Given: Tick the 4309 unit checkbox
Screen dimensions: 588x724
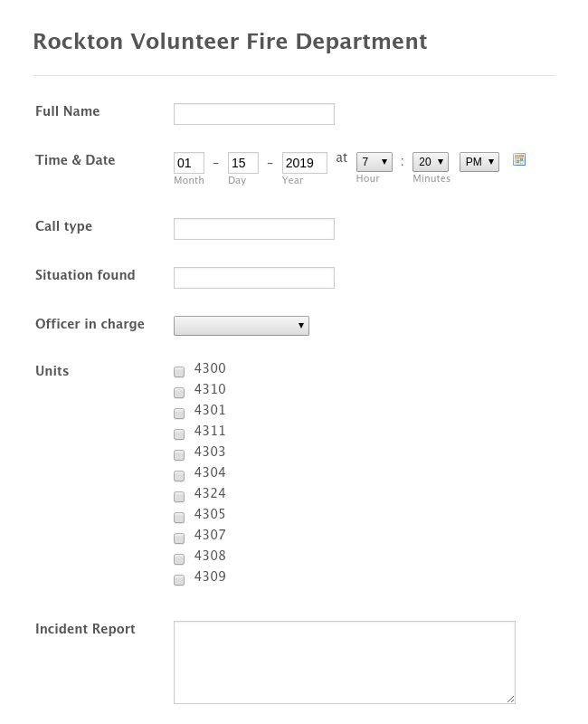Looking at the screenshot, I should point(179,579).
